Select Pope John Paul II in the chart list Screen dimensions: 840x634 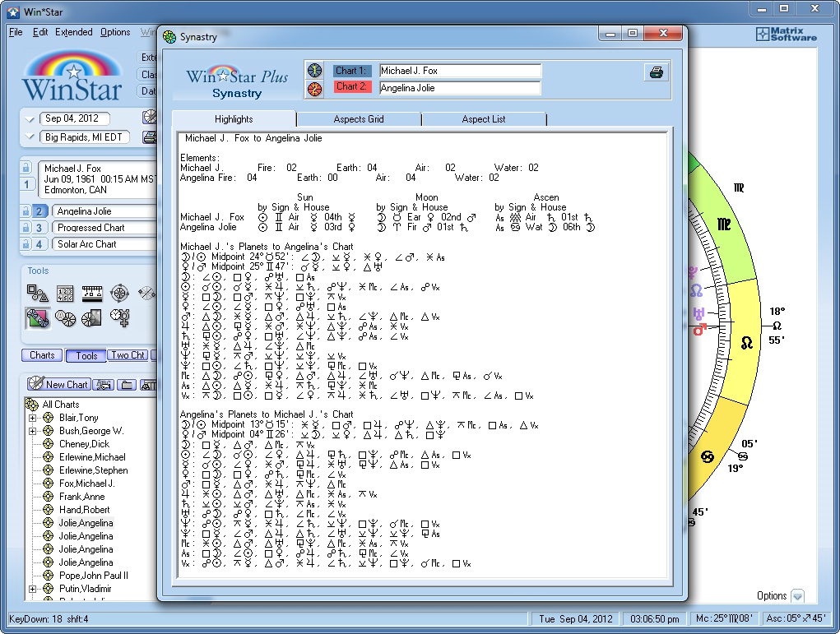click(93, 576)
